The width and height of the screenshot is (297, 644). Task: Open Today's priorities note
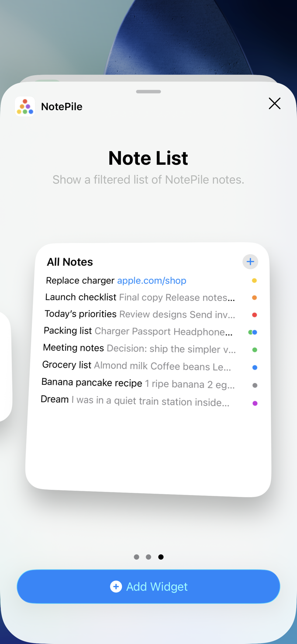coord(150,315)
